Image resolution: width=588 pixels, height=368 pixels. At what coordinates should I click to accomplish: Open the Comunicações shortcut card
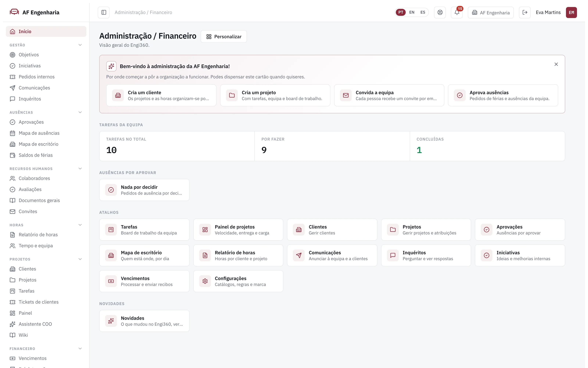tap(332, 255)
